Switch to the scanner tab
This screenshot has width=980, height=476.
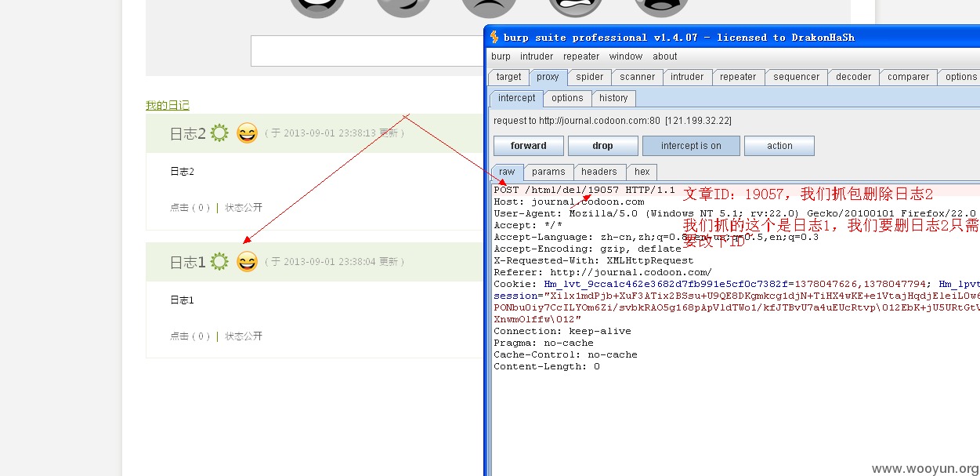coord(638,77)
